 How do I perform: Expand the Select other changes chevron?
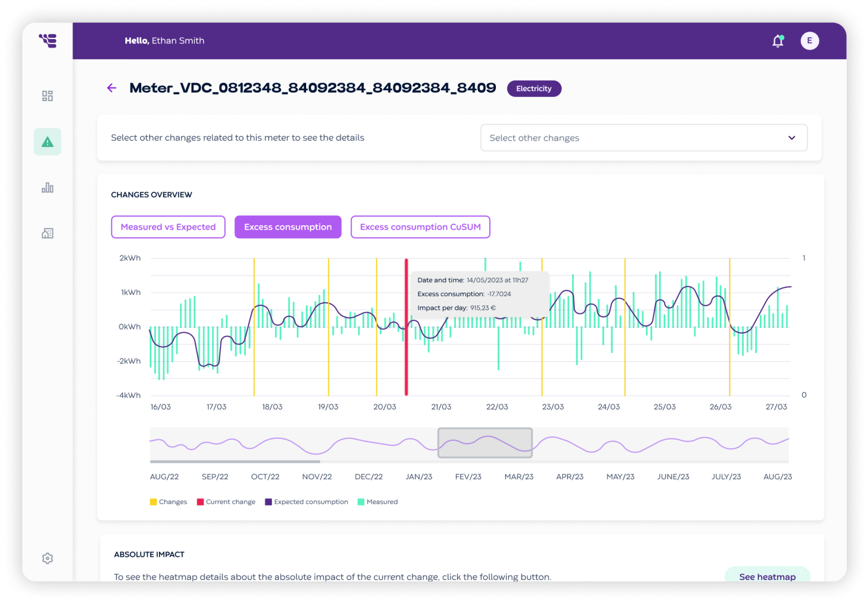click(x=792, y=138)
